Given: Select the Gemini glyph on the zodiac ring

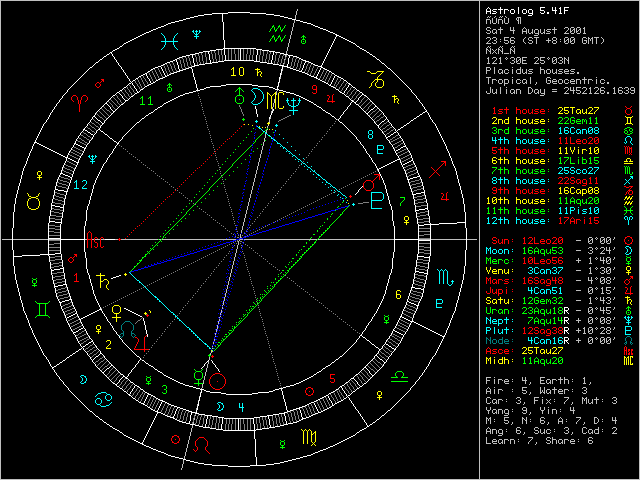Looking at the screenshot, I should point(38,307).
